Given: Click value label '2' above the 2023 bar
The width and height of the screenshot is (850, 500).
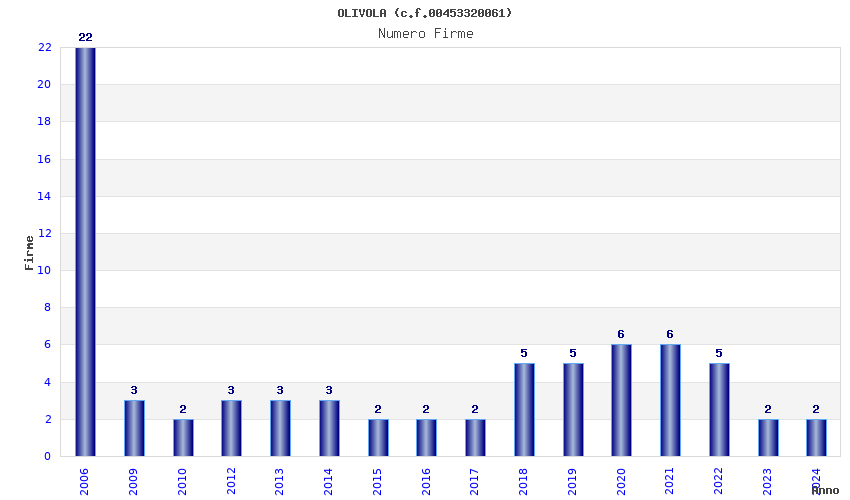Looking at the screenshot, I should [768, 409].
